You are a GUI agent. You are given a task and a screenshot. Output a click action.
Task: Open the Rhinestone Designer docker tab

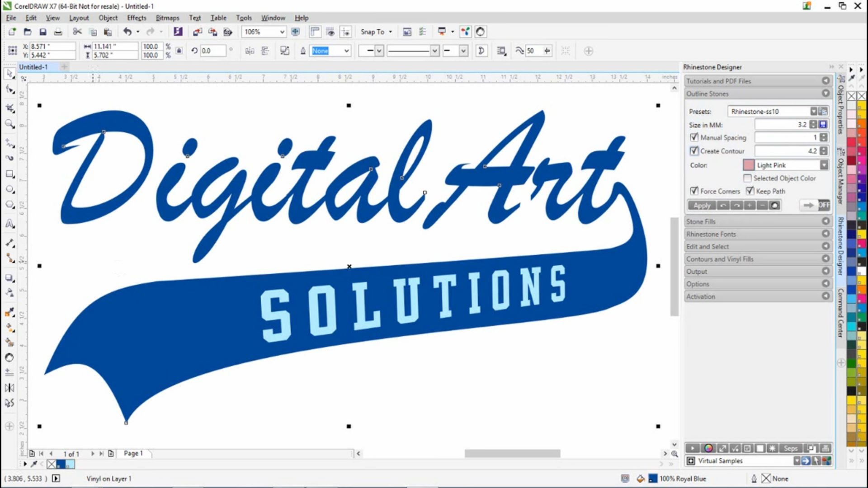pyautogui.click(x=840, y=246)
